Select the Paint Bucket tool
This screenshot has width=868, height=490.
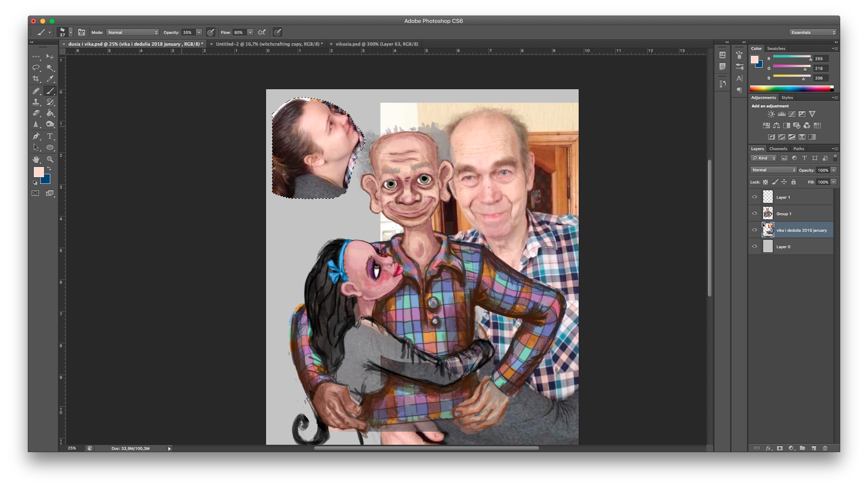click(x=50, y=113)
